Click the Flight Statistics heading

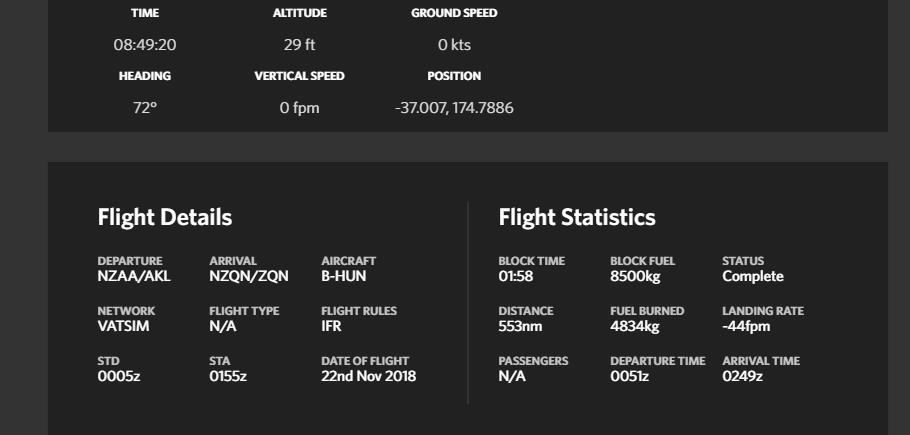(x=577, y=217)
